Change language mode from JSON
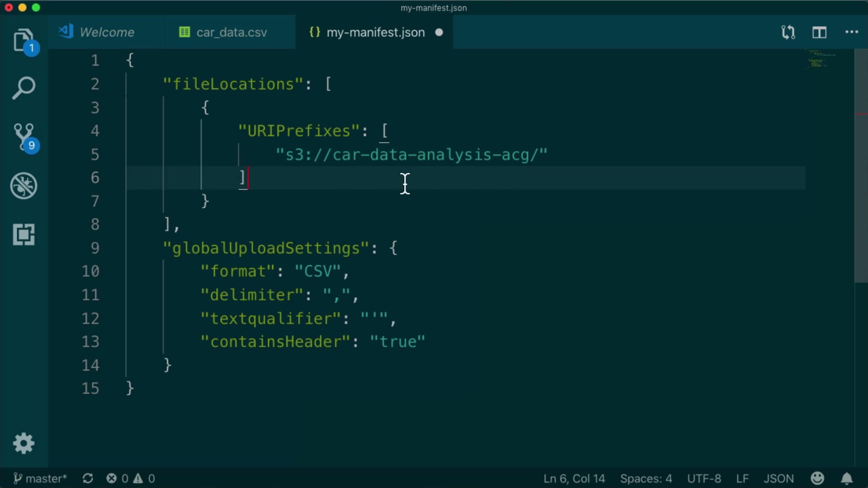The width and height of the screenshot is (868, 488). coord(778,478)
